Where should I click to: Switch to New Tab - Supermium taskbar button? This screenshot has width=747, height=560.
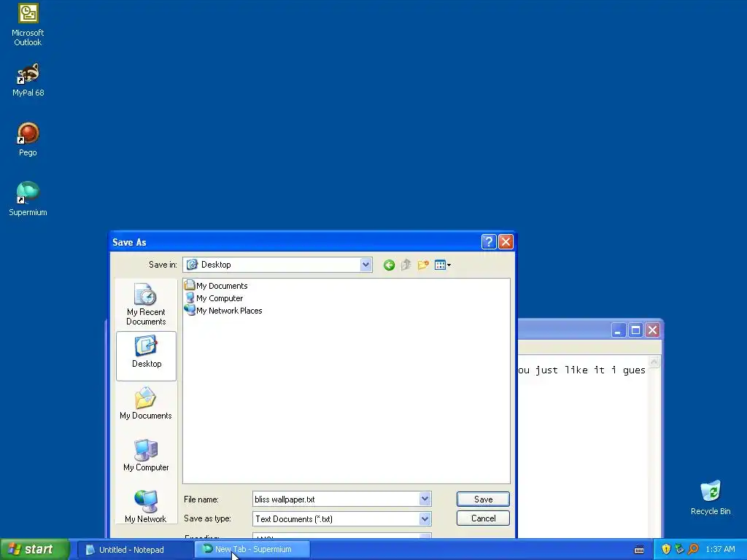point(252,550)
